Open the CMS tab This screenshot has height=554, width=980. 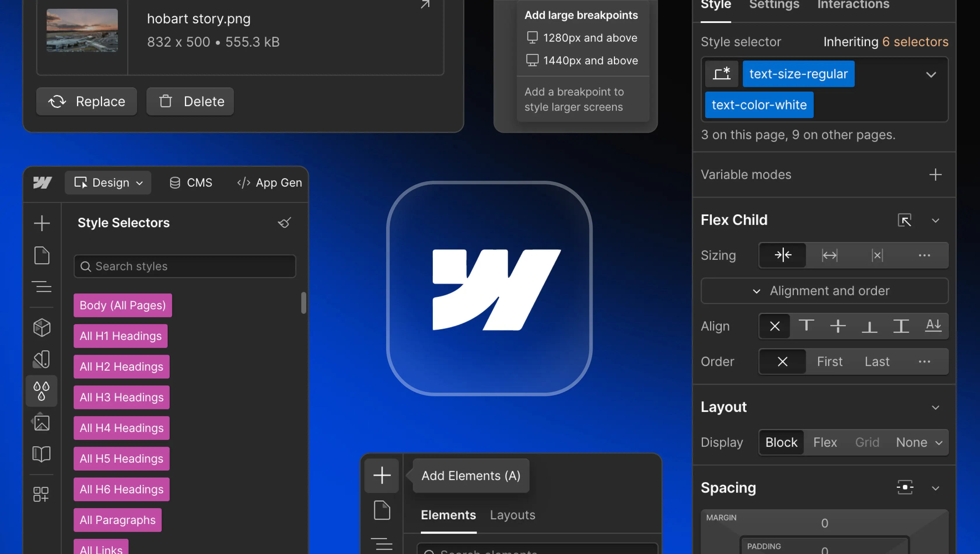[191, 183]
